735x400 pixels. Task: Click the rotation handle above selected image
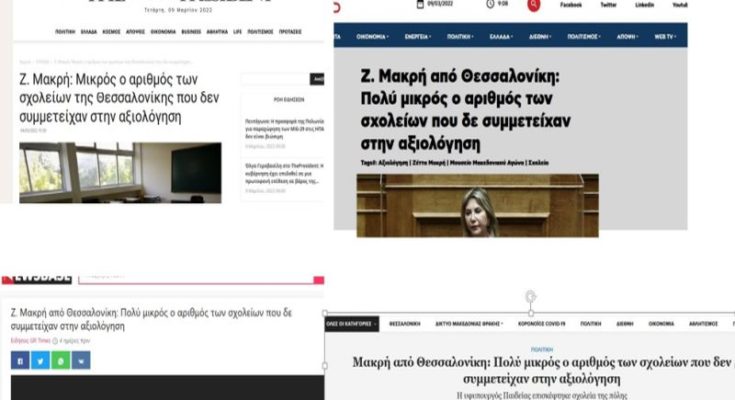point(531,296)
